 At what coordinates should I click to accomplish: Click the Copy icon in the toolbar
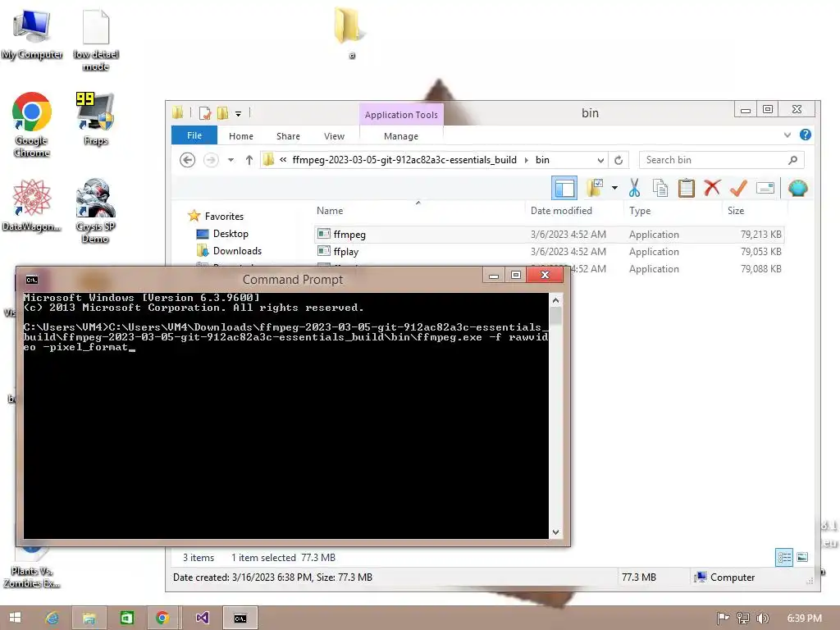(660, 188)
